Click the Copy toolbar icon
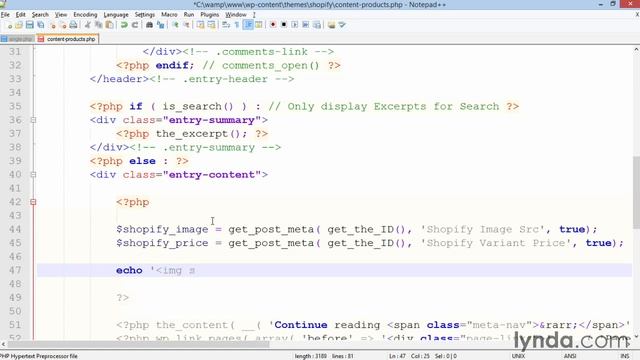The width and height of the screenshot is (640, 360). [x=98, y=25]
